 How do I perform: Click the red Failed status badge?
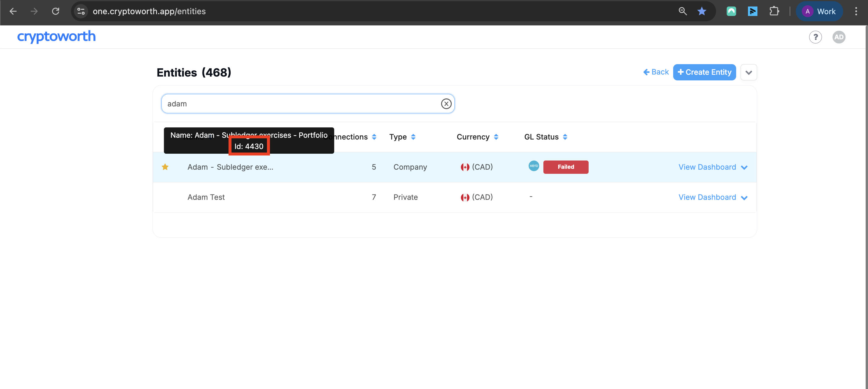[566, 167]
